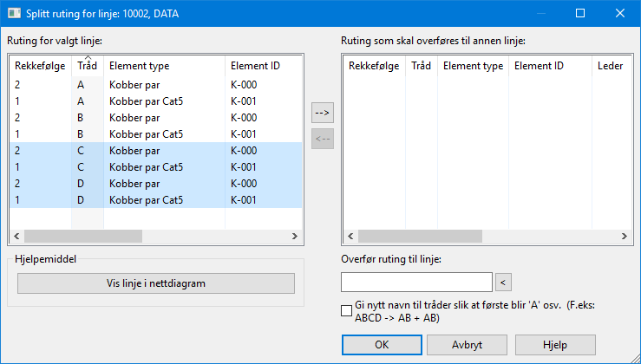641x364 pixels.
Task: Cancel the dialog with Avbryt
Action: tap(467, 345)
